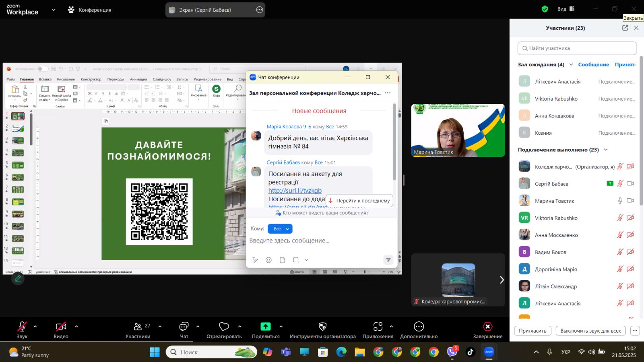Open Кому recipient dropdown Все
Screen dimensions: 644x362
(280, 229)
